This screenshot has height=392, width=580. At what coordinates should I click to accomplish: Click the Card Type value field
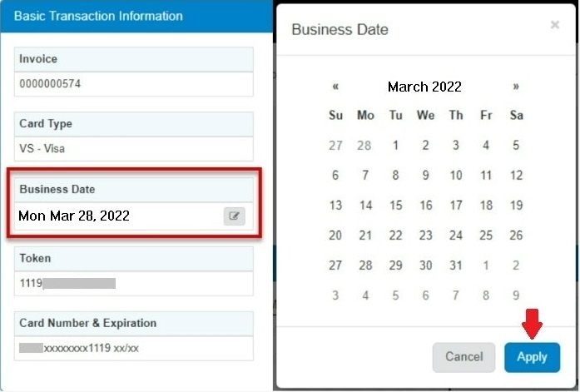pos(134,149)
